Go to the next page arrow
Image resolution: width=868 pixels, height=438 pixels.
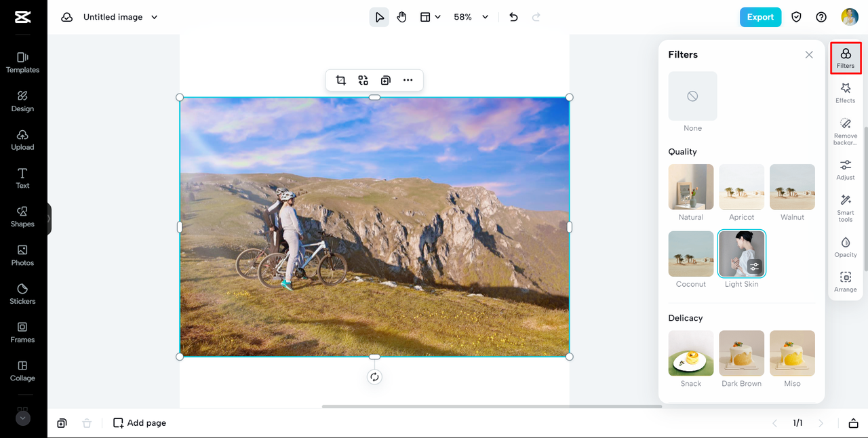tap(821, 423)
